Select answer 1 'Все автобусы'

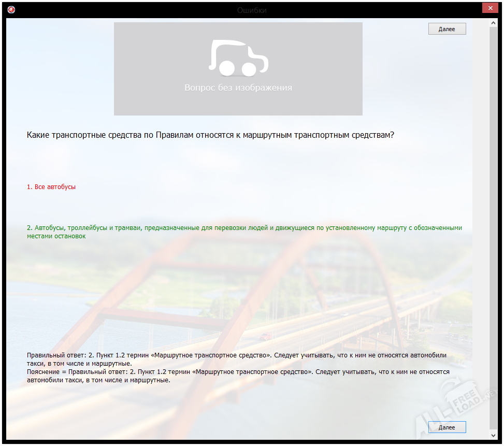pyautogui.click(x=51, y=187)
